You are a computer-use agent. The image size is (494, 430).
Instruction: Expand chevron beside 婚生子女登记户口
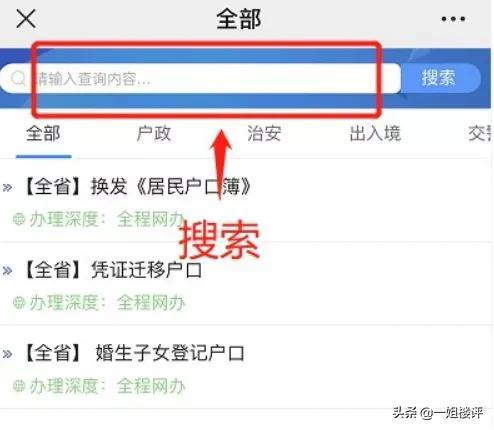tap(7, 354)
